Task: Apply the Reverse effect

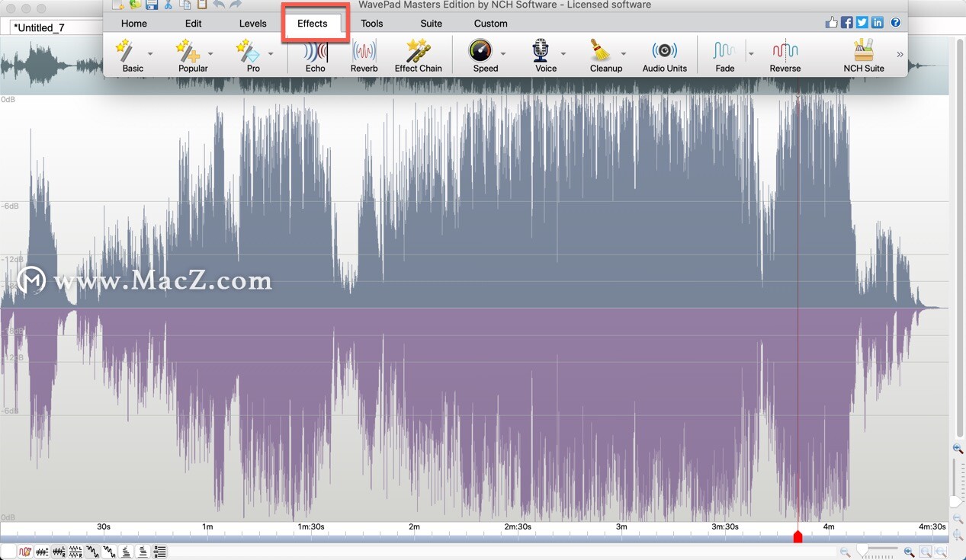Action: [x=785, y=56]
